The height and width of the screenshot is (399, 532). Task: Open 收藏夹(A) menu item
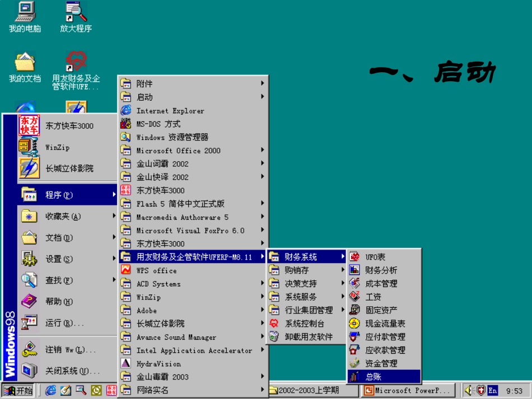[x=67, y=216]
